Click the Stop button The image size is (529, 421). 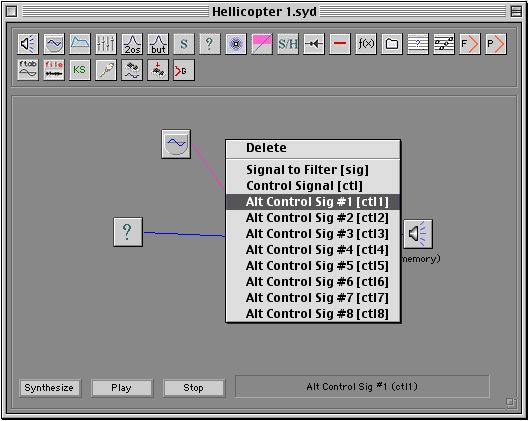(193, 388)
